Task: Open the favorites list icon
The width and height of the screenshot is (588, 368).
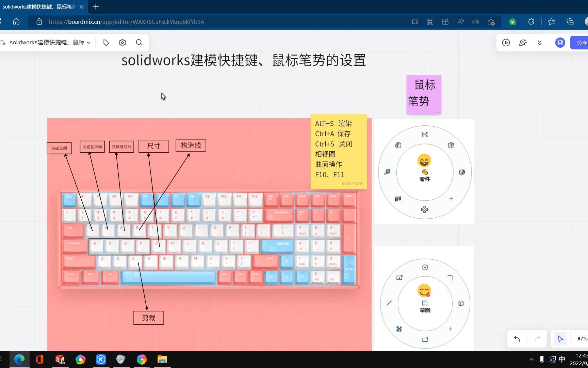Action: pyautogui.click(x=552, y=22)
